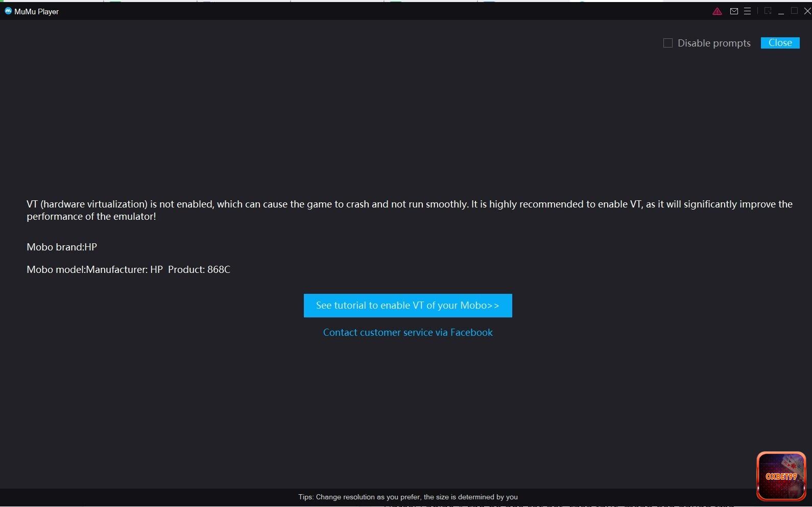Click the blue Close button

pyautogui.click(x=780, y=43)
